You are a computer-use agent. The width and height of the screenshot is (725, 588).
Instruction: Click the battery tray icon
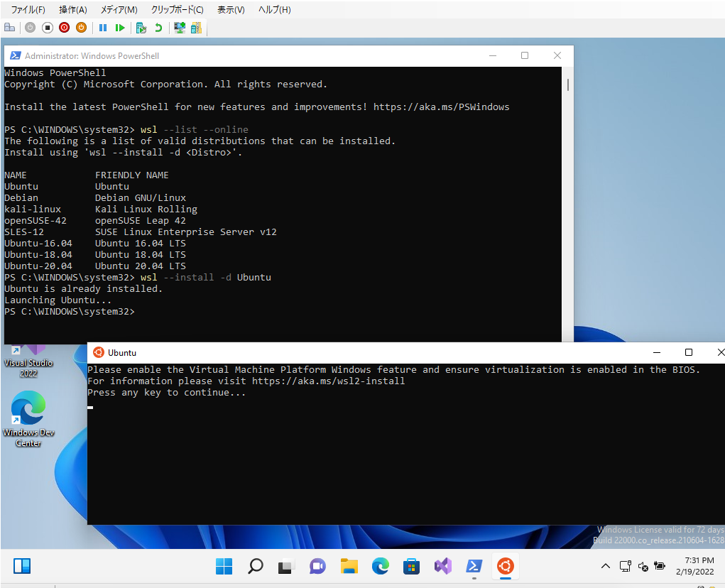click(x=660, y=566)
